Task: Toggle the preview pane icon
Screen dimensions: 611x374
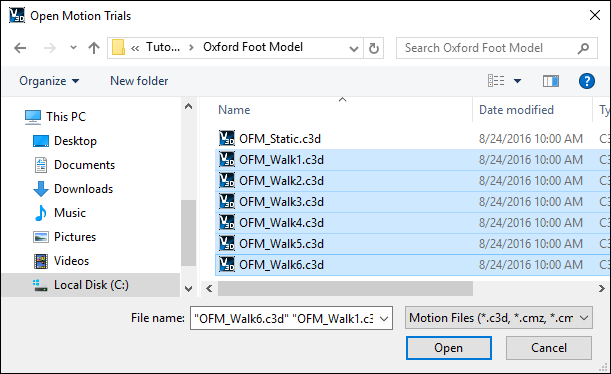Action: pyautogui.click(x=551, y=81)
